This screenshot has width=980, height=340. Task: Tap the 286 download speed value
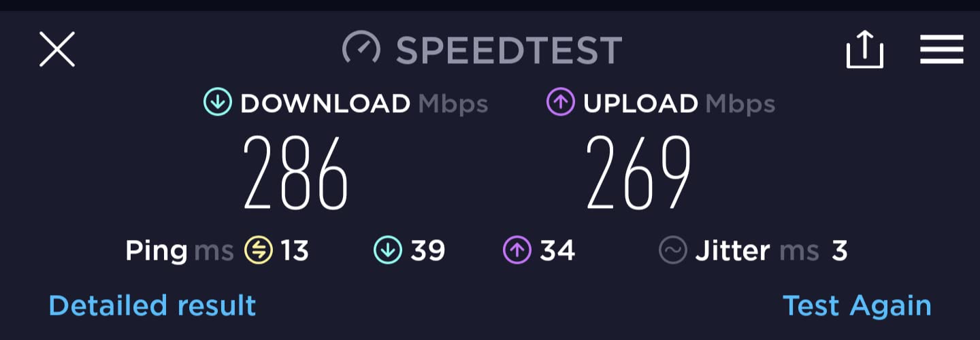[296, 173]
